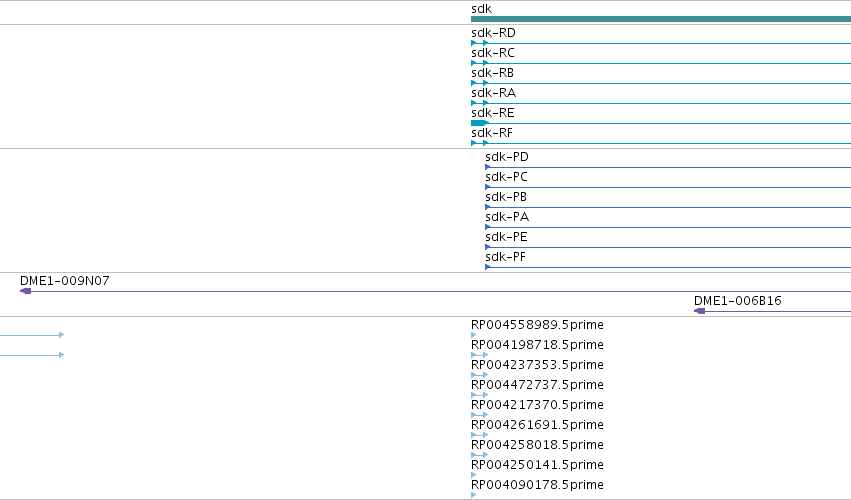Click RP004217370.5prime feature label
This screenshot has height=500, width=851.
tap(537, 405)
